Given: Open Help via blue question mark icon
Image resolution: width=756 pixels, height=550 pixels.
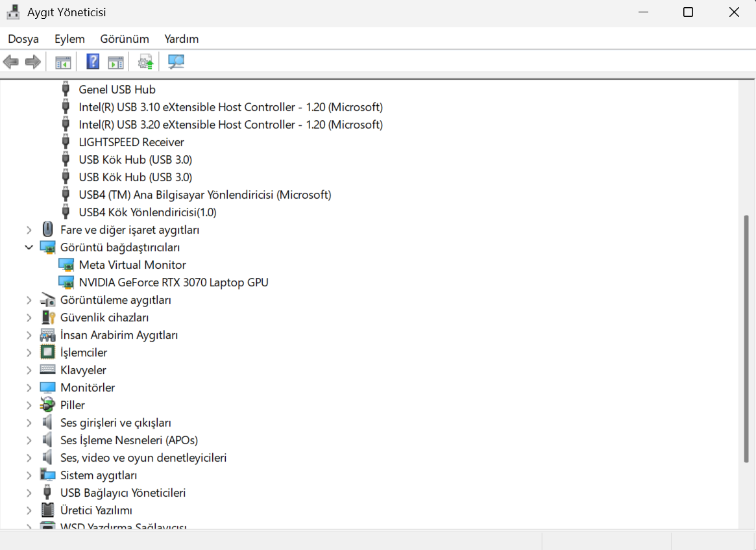Looking at the screenshot, I should pos(93,62).
